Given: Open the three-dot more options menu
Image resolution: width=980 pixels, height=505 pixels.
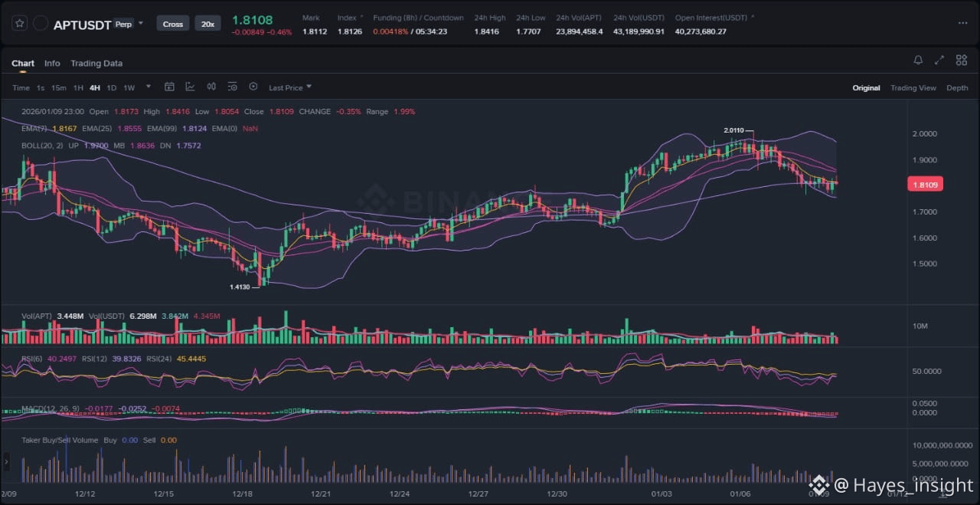Looking at the screenshot, I should pyautogui.click(x=962, y=23).
